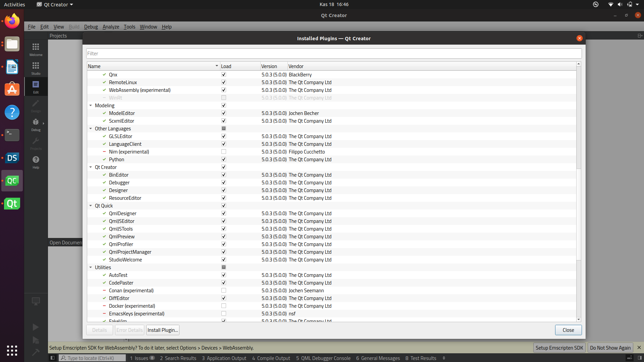Viewport: 644px width, 362px height.
Task: Enable Docker (experimental) plugin checkbox
Action: 224,306
